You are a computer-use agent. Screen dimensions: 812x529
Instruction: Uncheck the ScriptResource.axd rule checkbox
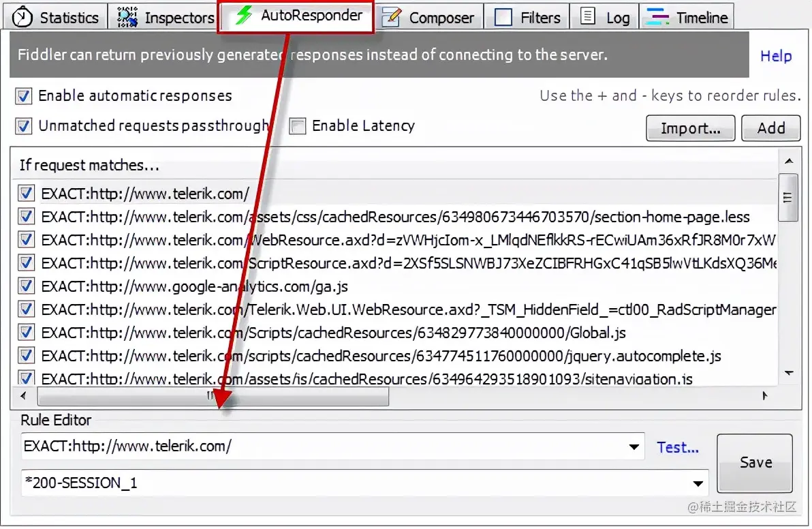coord(27,262)
